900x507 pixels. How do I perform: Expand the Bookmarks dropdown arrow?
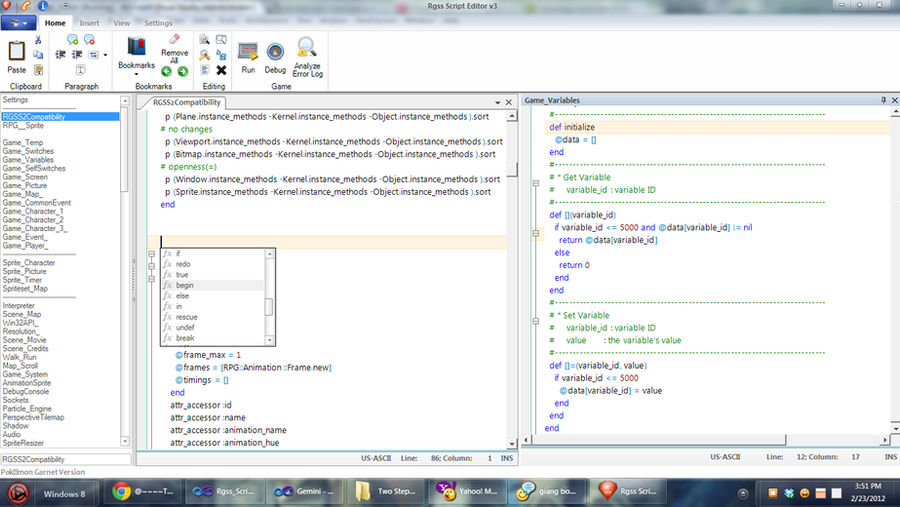pos(137,74)
